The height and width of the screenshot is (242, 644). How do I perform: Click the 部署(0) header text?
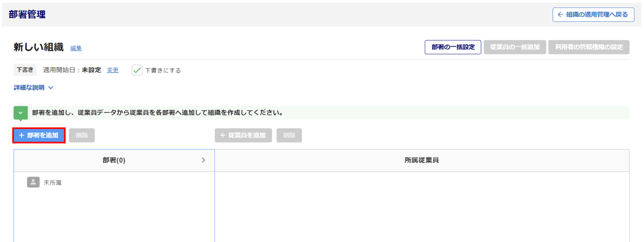[114, 160]
